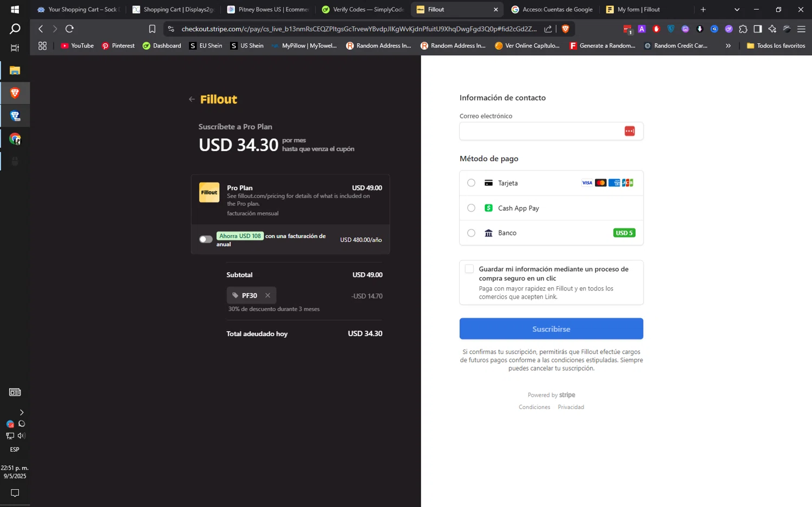
Task: Open the blue IQ extension icon
Action: coord(714,29)
